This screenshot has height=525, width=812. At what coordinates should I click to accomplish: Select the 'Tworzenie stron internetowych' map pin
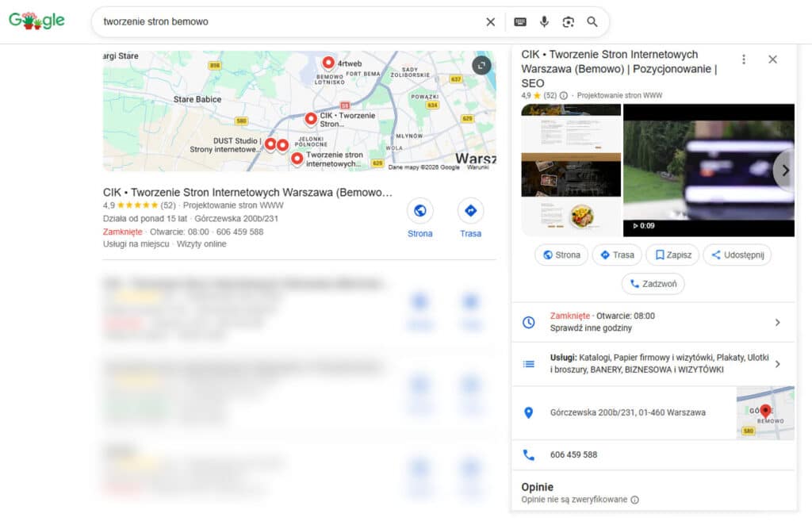click(x=297, y=159)
